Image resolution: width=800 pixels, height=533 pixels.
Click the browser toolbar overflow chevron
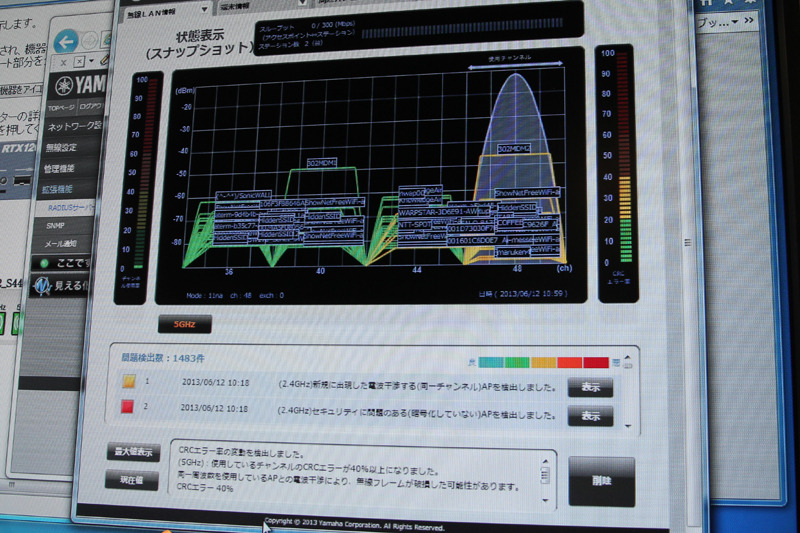(748, 20)
